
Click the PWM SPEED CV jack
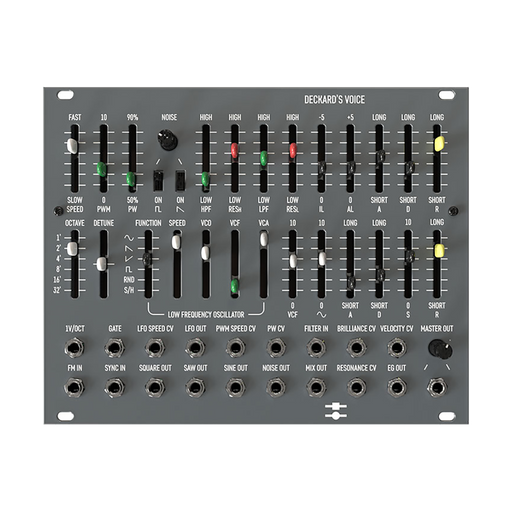(235, 348)
